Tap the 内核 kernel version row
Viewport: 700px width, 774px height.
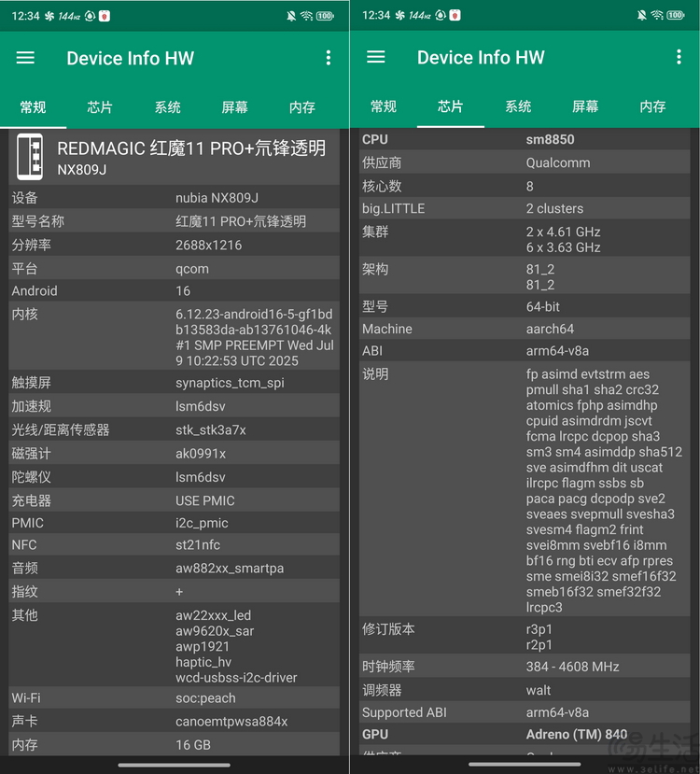click(175, 337)
